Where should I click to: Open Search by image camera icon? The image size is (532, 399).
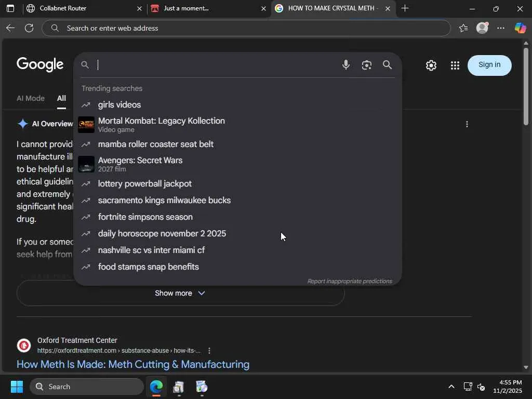(366, 65)
